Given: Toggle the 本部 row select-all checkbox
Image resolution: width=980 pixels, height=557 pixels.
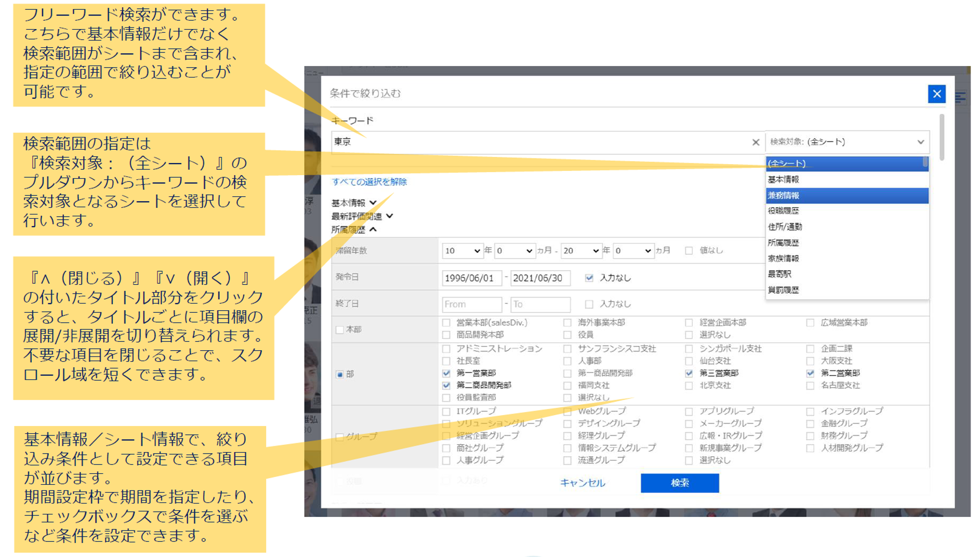Looking at the screenshot, I should point(340,329).
